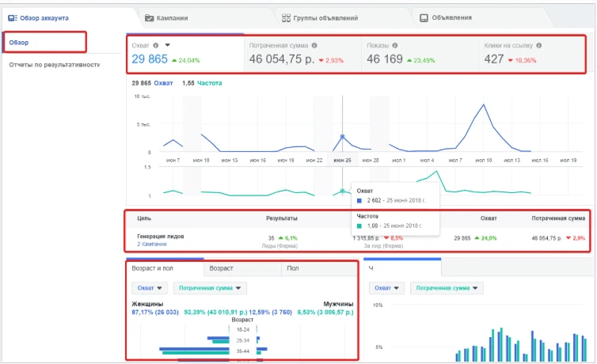The image size is (597, 364).
Task: Click the Цель column header
Action: coord(144,218)
